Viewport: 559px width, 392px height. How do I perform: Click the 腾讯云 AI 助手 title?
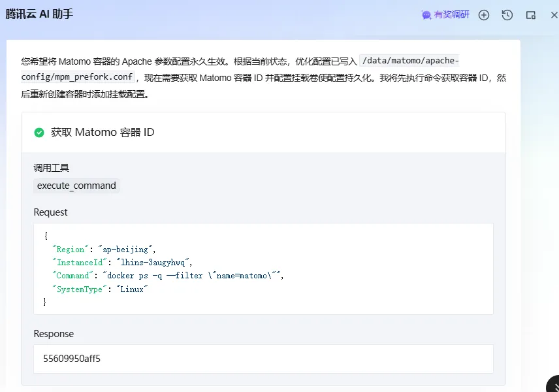[x=39, y=14]
